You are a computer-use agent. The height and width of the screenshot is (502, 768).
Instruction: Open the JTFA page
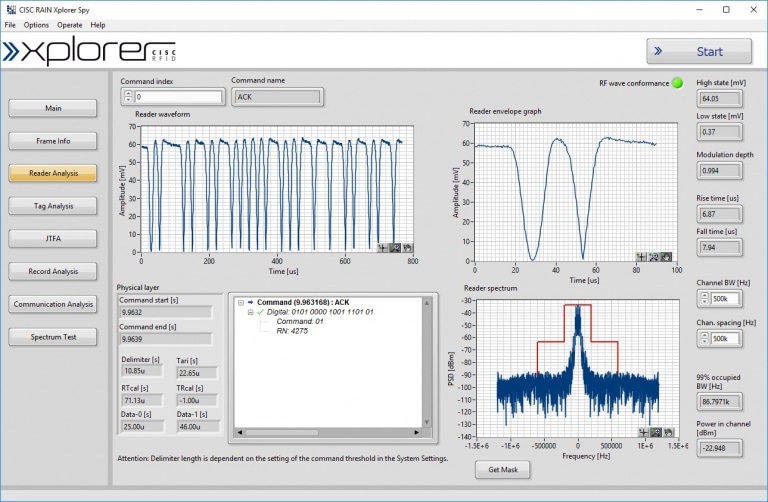(53, 239)
